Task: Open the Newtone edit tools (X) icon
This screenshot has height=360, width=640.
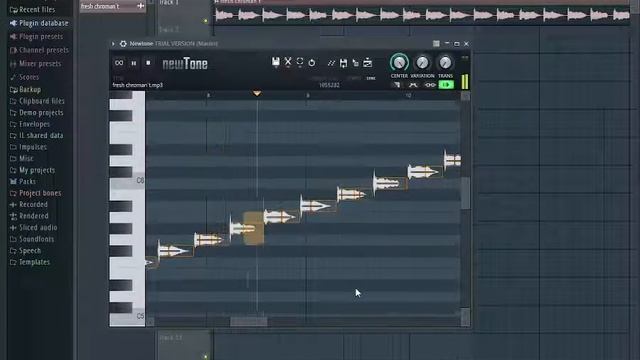Action: [x=288, y=62]
